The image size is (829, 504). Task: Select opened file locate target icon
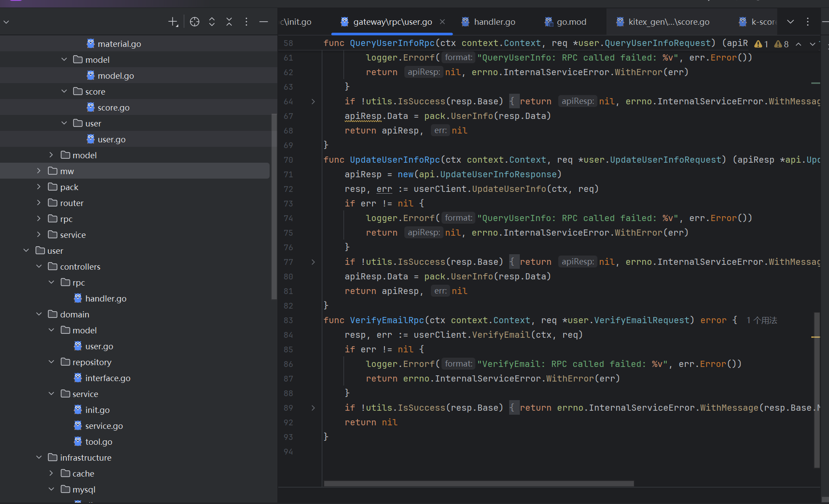[x=195, y=22]
